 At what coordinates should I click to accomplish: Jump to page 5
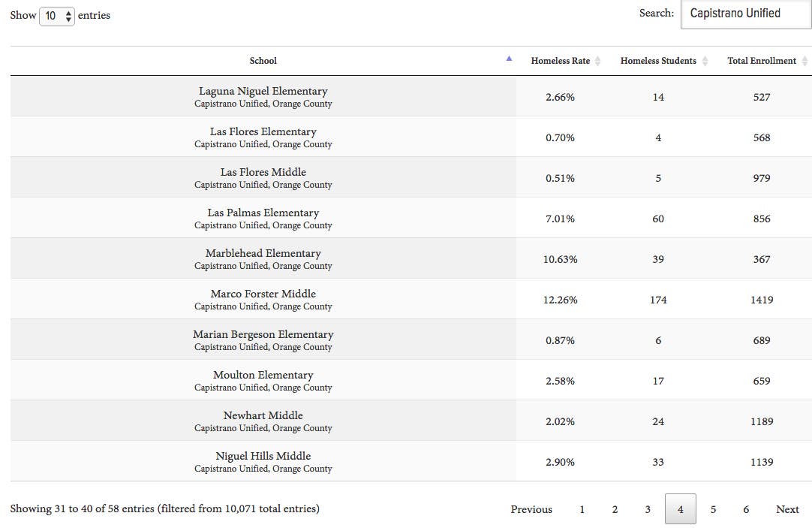pyautogui.click(x=713, y=509)
